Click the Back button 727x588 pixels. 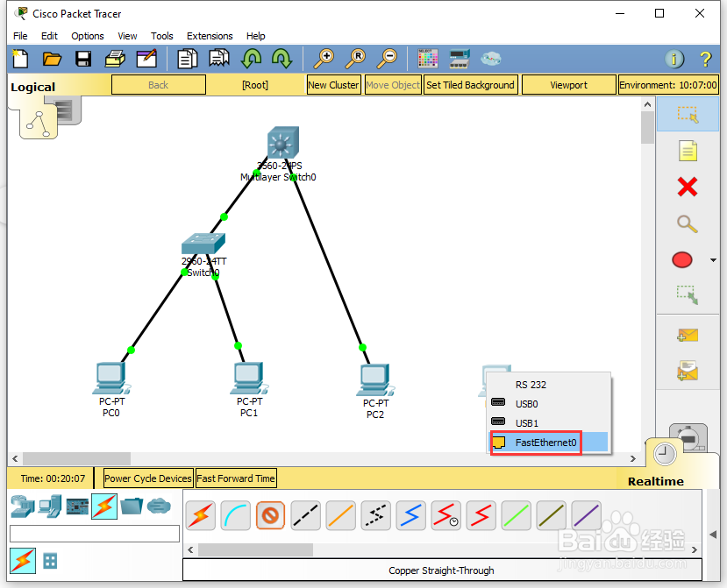159,85
